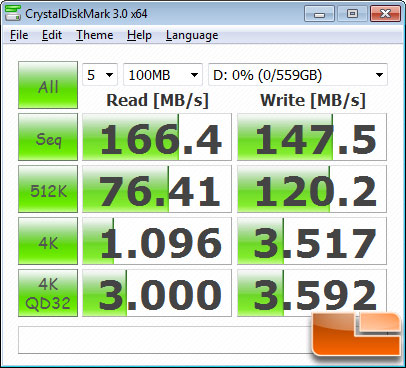Click the 512K read result 76.41
Image resolution: width=406 pixels, height=368 pixels.
157,189
